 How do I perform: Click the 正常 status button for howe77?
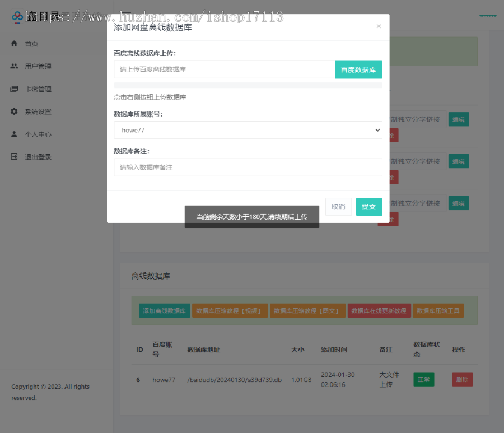click(424, 379)
